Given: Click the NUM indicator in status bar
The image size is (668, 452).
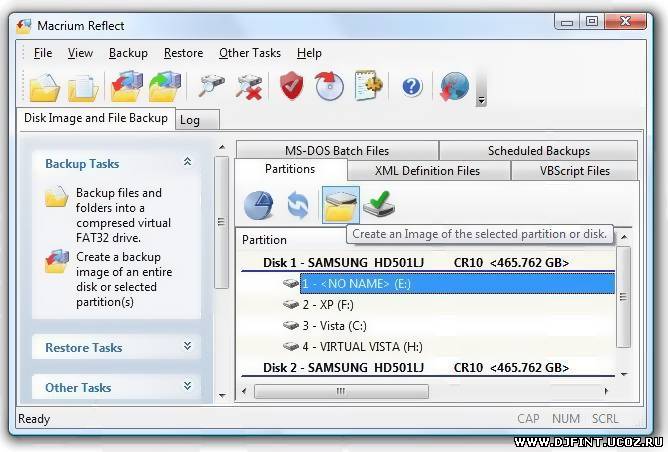Looking at the screenshot, I should (x=566, y=418).
